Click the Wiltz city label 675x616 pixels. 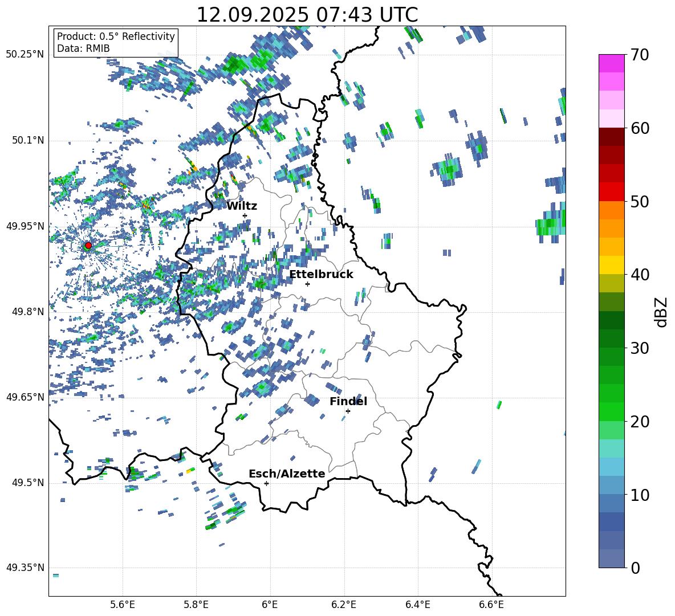pyautogui.click(x=242, y=206)
